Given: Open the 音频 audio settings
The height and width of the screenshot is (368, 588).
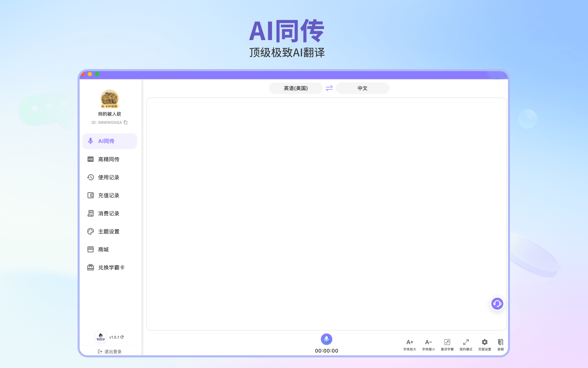Looking at the screenshot, I should (501, 345).
